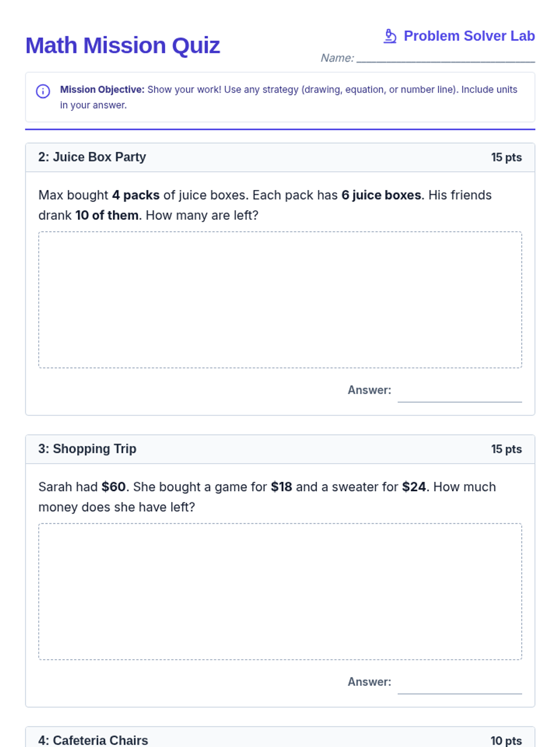Click the 15 pts label for Shopping Trip

(506, 450)
